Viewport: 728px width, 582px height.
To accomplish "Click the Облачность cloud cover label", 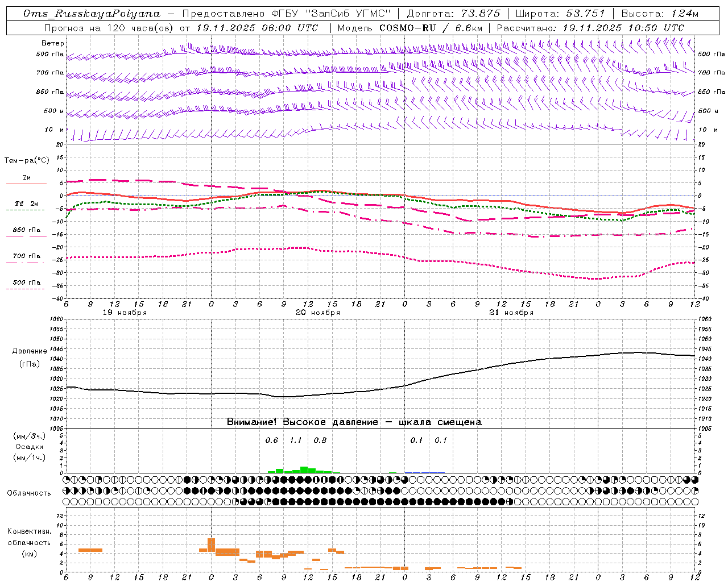I will click(29, 493).
